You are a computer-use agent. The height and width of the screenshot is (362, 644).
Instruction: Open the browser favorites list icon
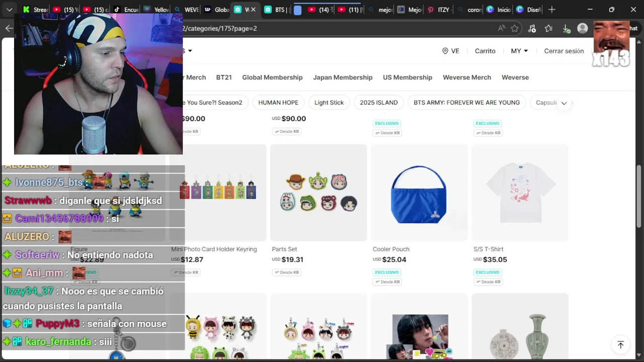(548, 29)
